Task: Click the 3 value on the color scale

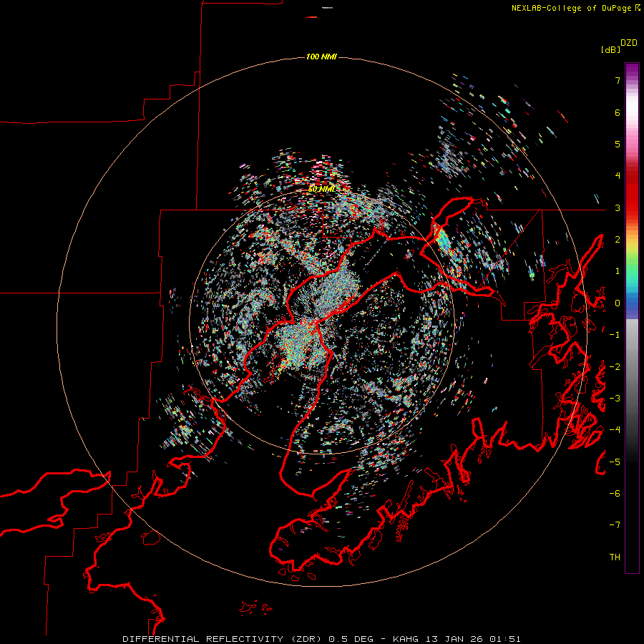Action: 618,208
